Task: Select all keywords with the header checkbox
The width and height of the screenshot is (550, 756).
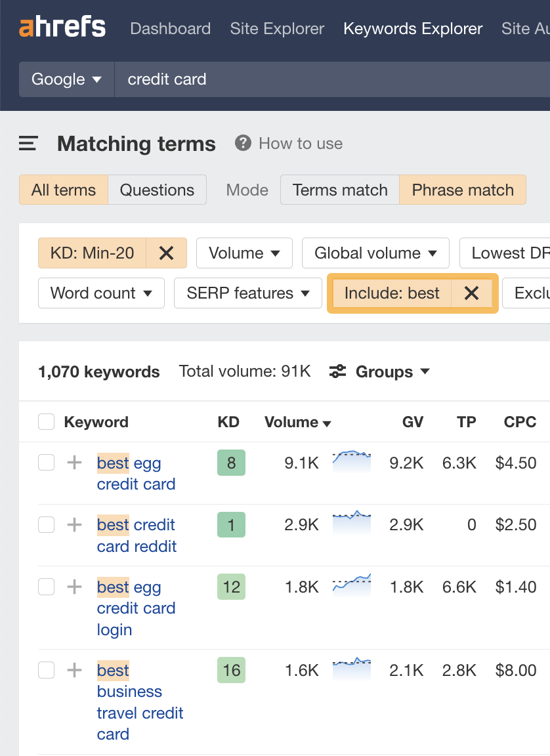Action: 46,421
